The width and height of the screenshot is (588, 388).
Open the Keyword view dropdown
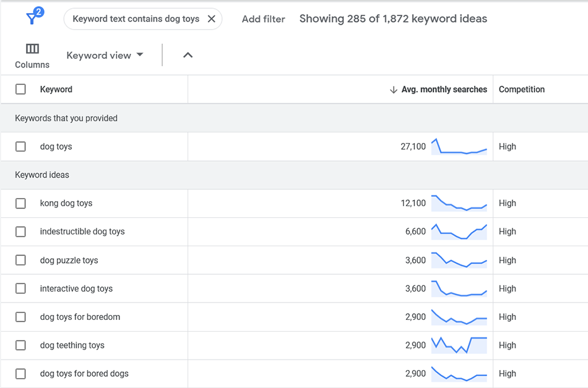pos(105,55)
